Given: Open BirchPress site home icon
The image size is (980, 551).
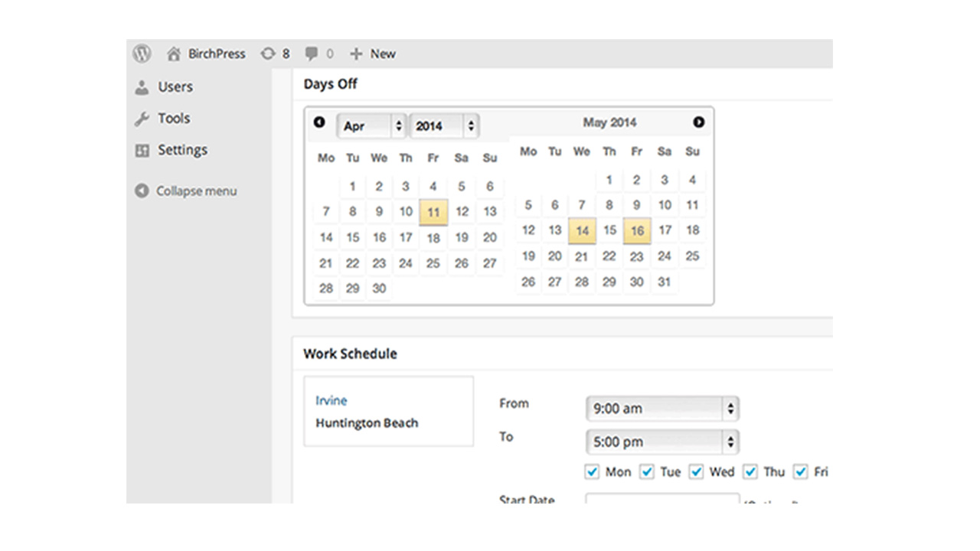Looking at the screenshot, I should pos(175,54).
